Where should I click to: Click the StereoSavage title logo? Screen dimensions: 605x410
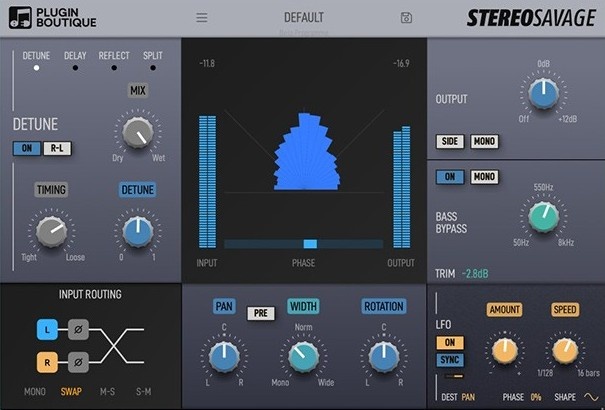(x=531, y=18)
